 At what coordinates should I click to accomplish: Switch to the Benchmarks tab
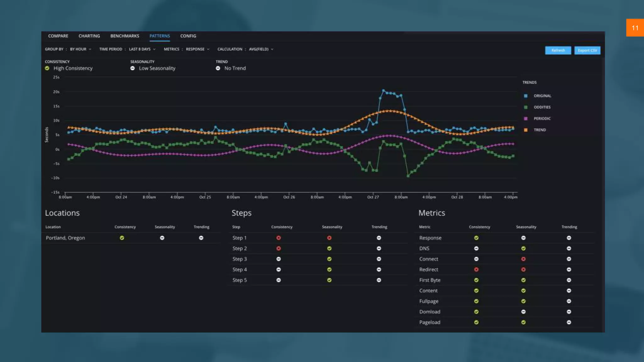pyautogui.click(x=125, y=36)
